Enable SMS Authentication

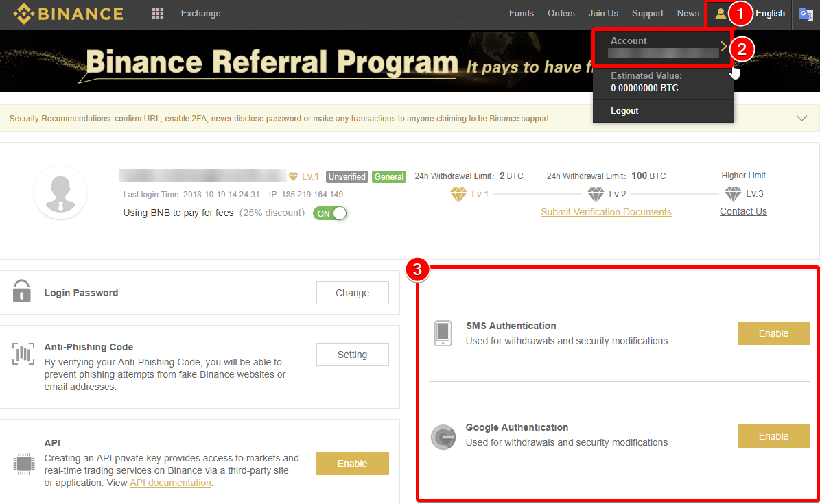(x=774, y=333)
